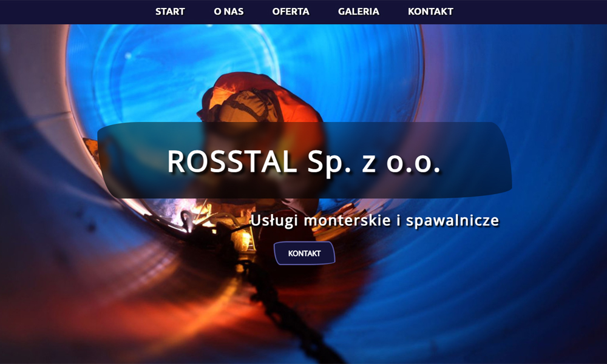Go to the O NAS page
This screenshot has width=607, height=364.
click(x=229, y=12)
